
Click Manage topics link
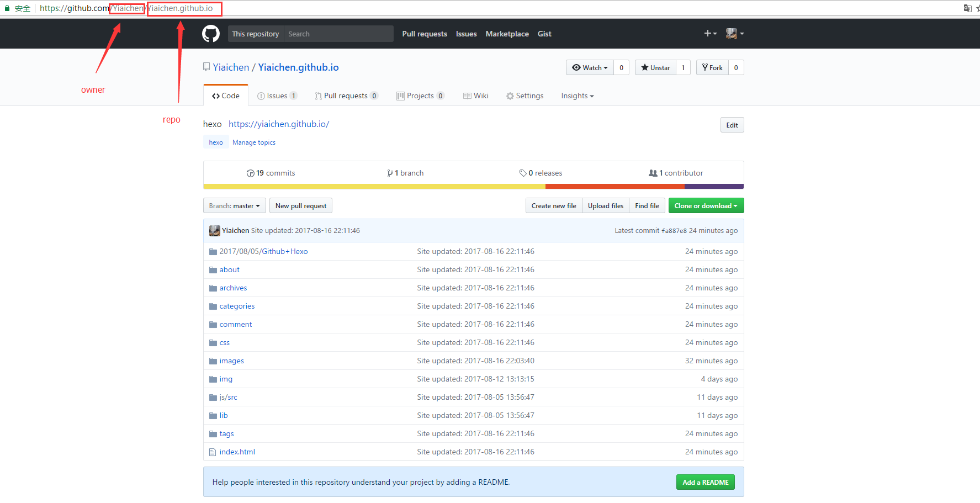click(x=254, y=142)
